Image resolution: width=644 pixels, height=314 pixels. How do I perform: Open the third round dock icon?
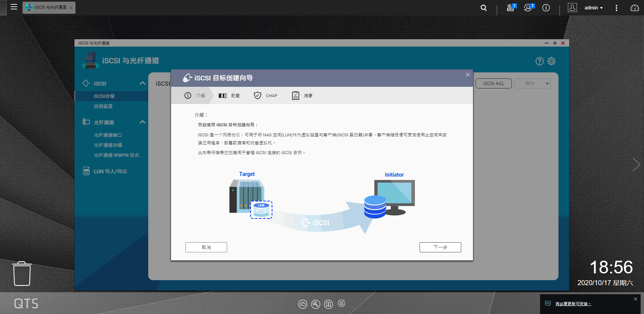click(328, 304)
